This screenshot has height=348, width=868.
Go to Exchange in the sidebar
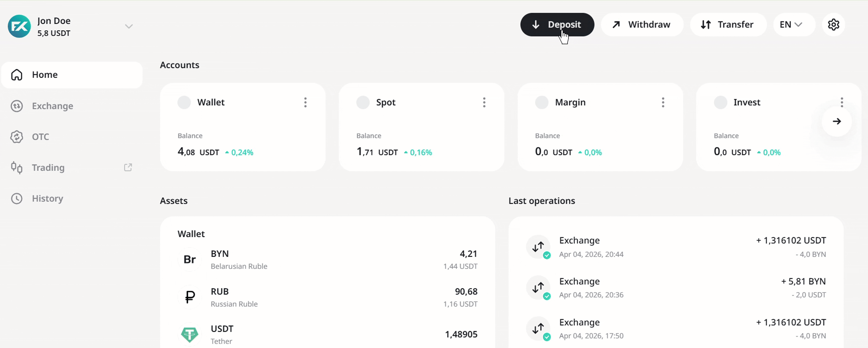(52, 106)
